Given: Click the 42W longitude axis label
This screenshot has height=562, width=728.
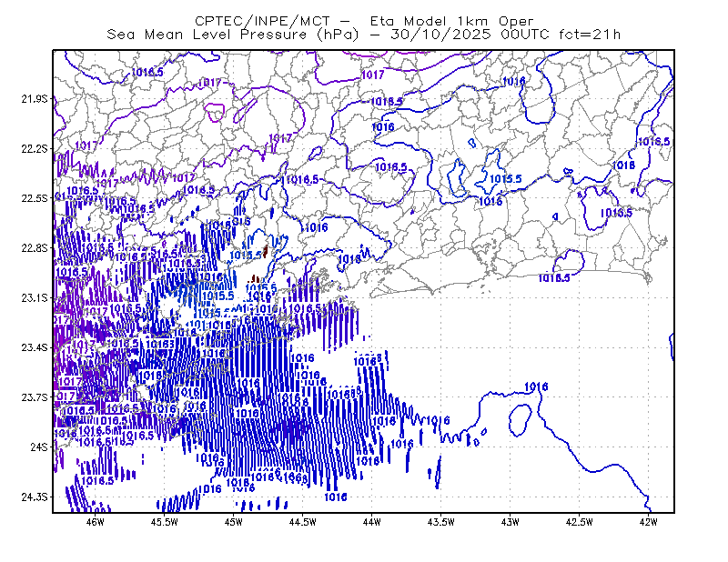Looking at the screenshot, I should [x=648, y=522].
